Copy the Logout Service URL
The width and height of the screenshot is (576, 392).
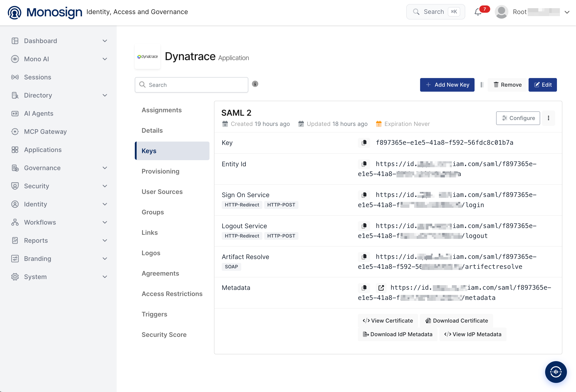pyautogui.click(x=364, y=226)
